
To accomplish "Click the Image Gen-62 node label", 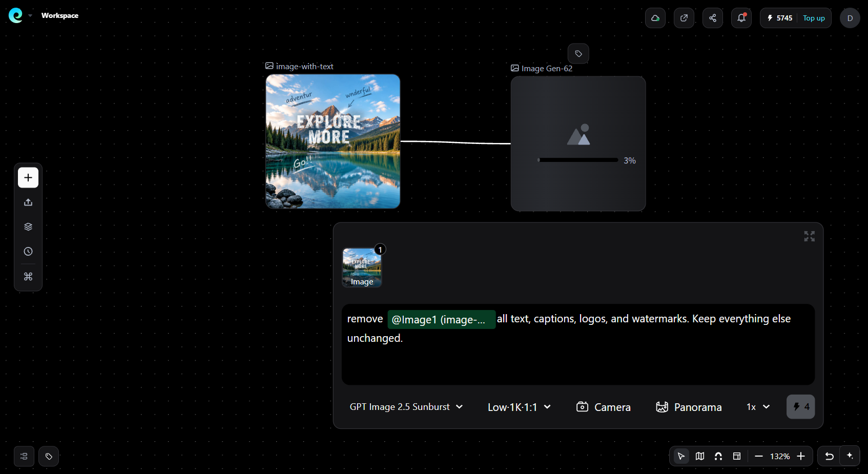I will coord(542,69).
